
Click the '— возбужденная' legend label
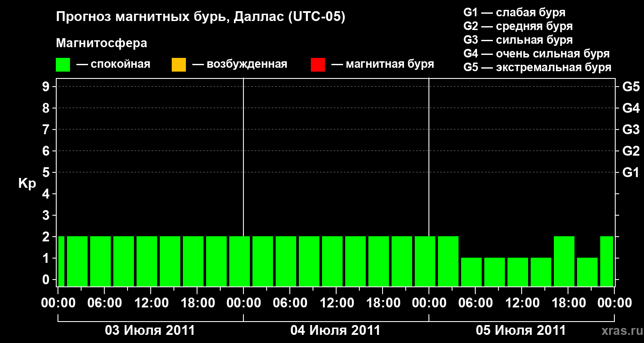click(240, 65)
